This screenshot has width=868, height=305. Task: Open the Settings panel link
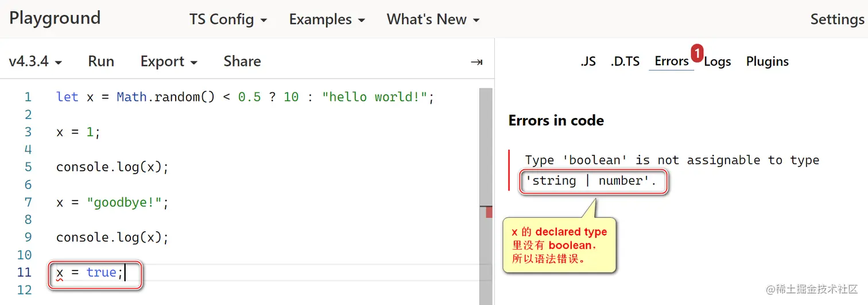837,19
